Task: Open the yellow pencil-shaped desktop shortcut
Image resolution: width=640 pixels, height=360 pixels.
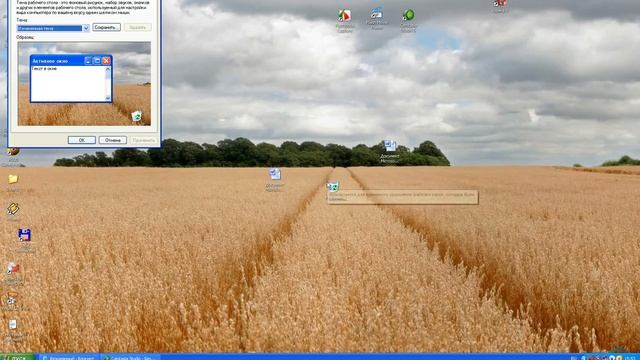Action: 13,209
